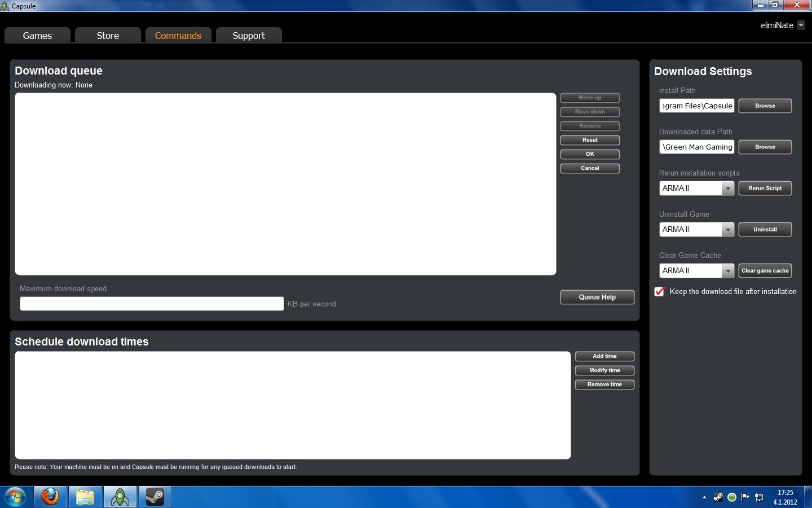Open the Uninstall Game dropdown list
This screenshot has width=812, height=508.
pos(728,230)
